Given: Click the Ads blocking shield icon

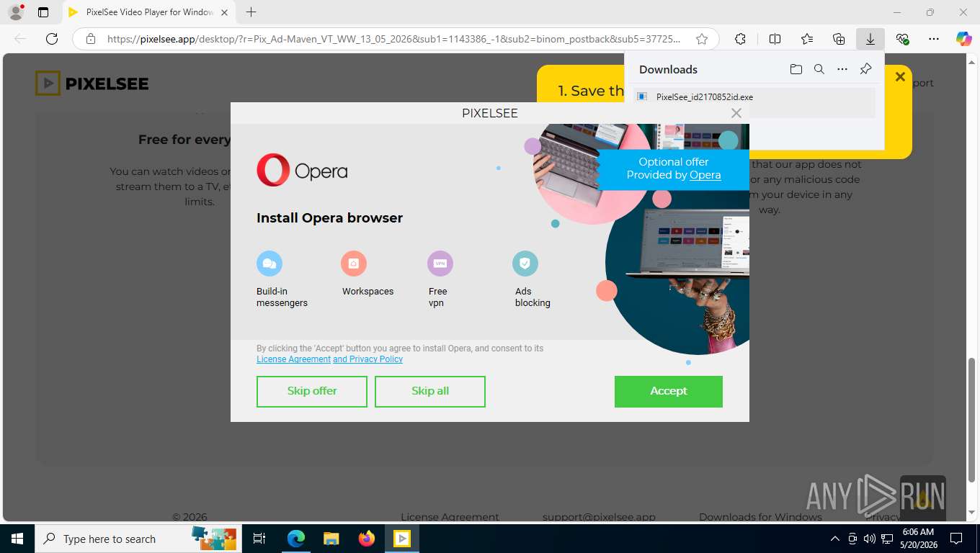Looking at the screenshot, I should pyautogui.click(x=525, y=264).
